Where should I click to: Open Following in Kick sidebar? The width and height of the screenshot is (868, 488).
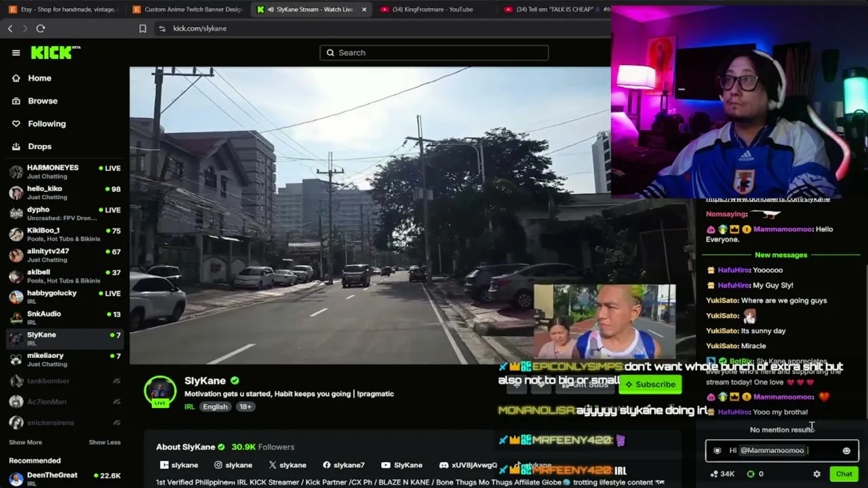pyautogui.click(x=47, y=123)
